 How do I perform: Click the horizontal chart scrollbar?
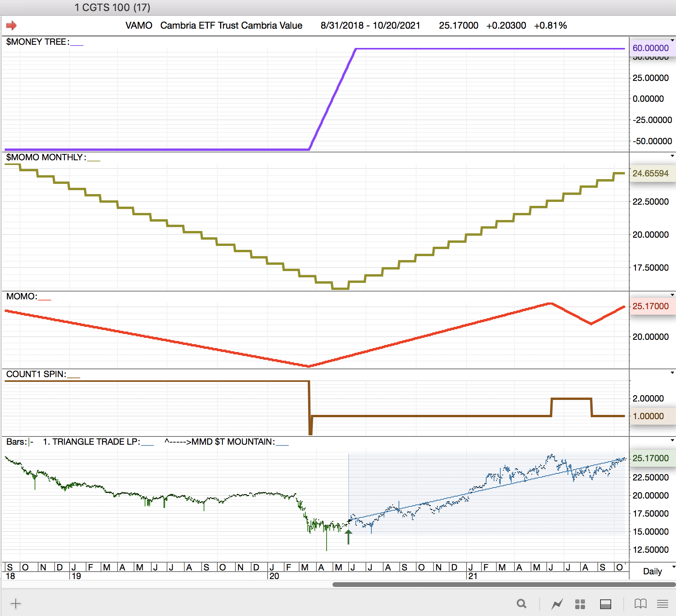point(503,585)
